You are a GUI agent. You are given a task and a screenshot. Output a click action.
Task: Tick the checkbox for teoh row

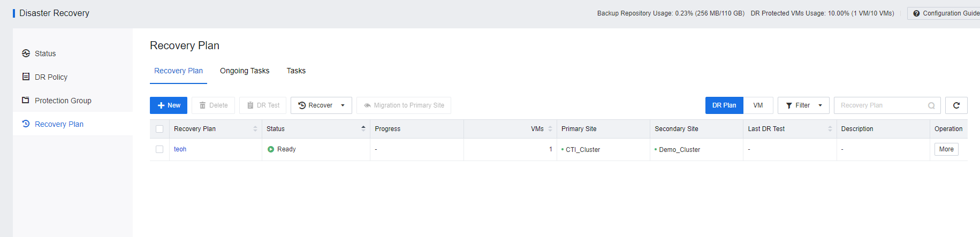pyautogui.click(x=159, y=149)
